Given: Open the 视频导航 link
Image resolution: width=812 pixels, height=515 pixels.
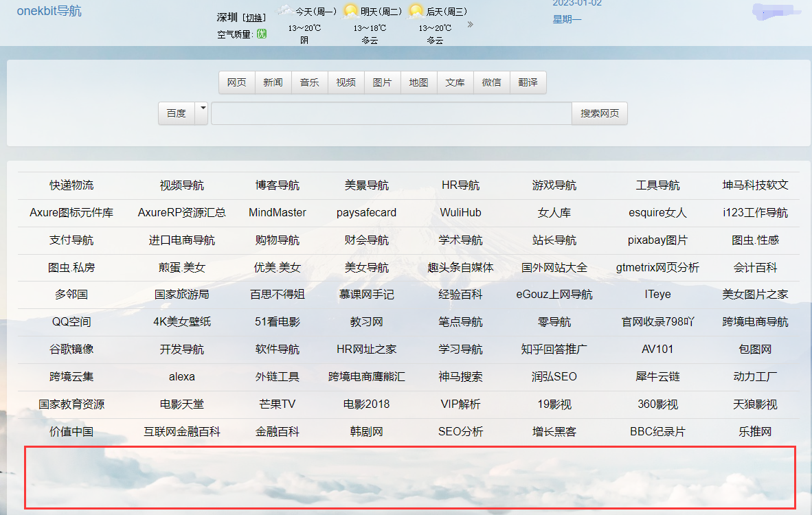Looking at the screenshot, I should pyautogui.click(x=182, y=185).
